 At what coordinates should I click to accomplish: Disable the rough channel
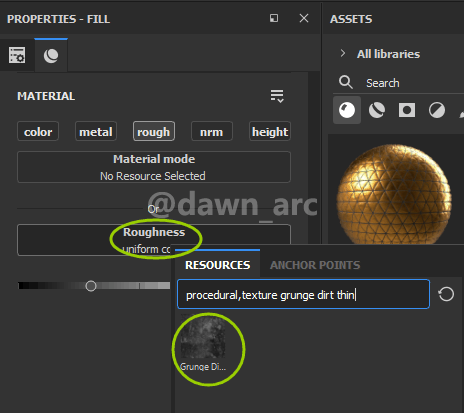click(154, 131)
